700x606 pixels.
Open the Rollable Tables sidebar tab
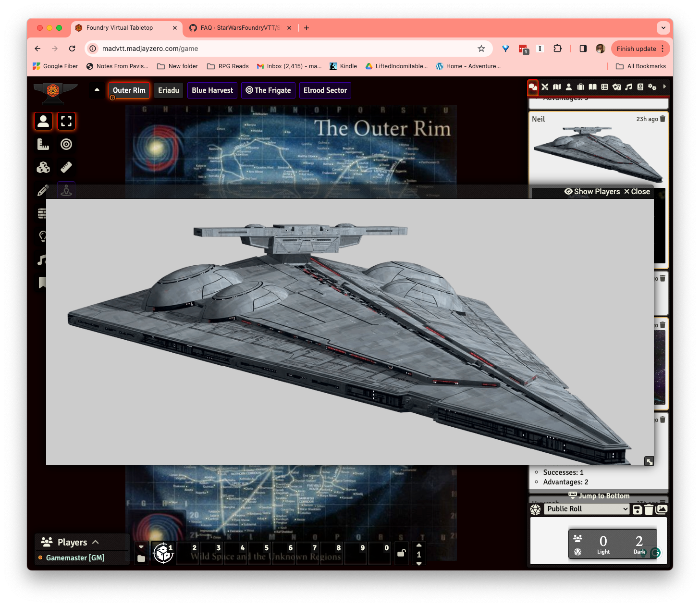[x=605, y=87]
